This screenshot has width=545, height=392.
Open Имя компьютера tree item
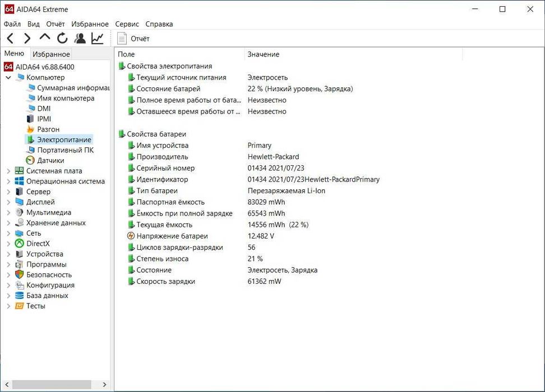pyautogui.click(x=66, y=98)
